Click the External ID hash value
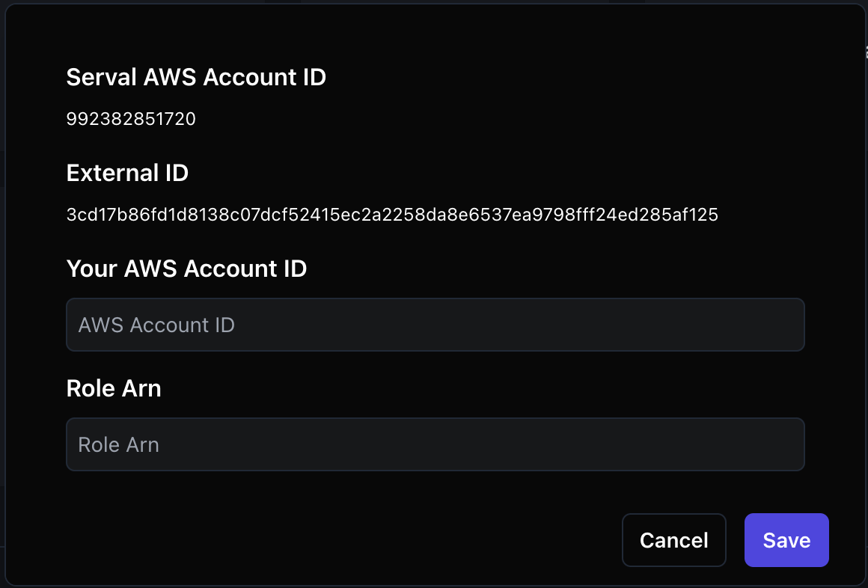The image size is (868, 588). pos(392,214)
